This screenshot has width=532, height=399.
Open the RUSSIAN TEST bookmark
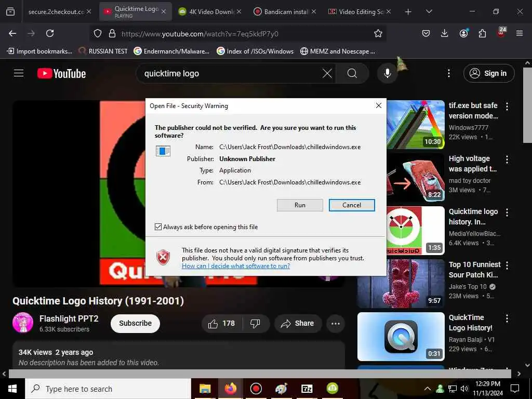click(103, 51)
